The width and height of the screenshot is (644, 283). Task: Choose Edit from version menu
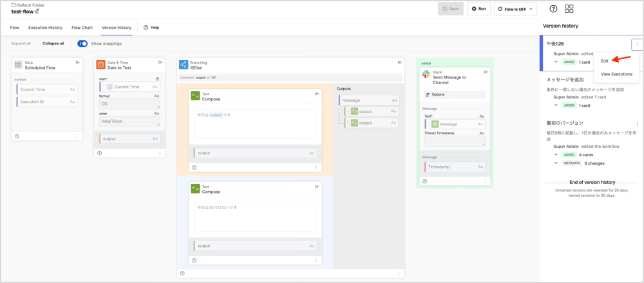click(x=605, y=60)
